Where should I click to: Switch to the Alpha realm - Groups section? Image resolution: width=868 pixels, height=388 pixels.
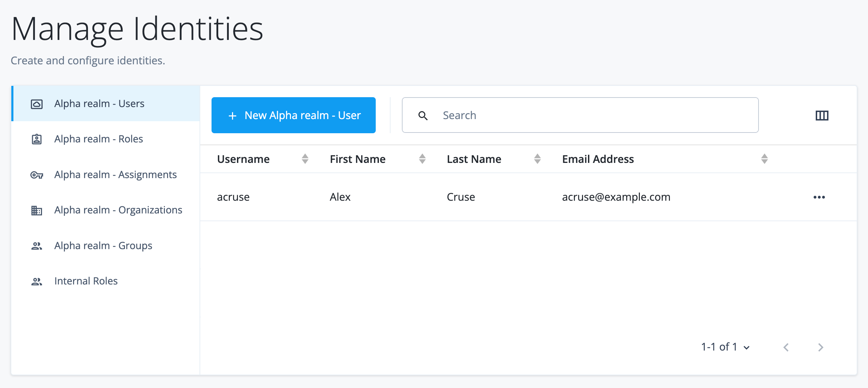click(x=103, y=246)
